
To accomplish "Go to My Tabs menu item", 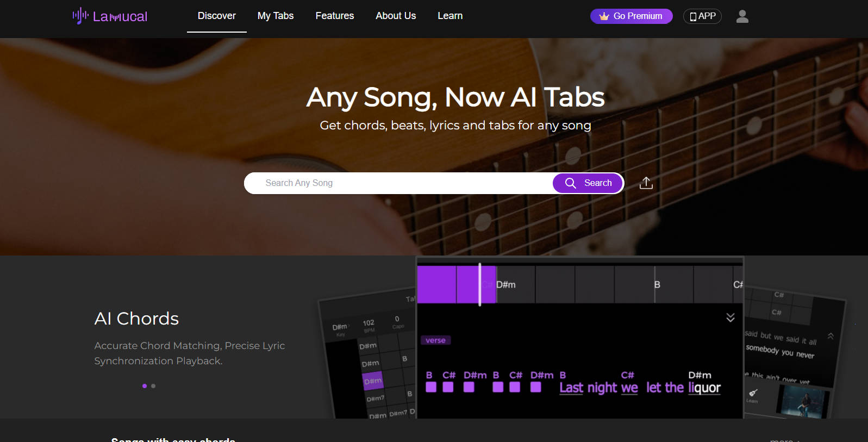I will pyautogui.click(x=276, y=16).
